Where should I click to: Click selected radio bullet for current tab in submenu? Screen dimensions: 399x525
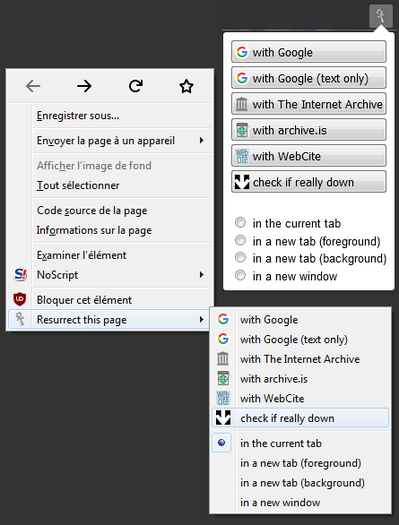(x=222, y=443)
